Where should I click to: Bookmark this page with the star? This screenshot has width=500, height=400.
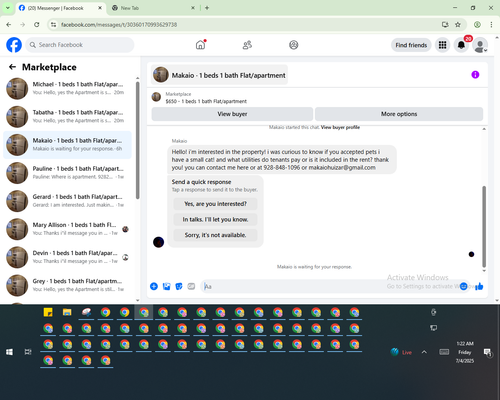point(458,24)
